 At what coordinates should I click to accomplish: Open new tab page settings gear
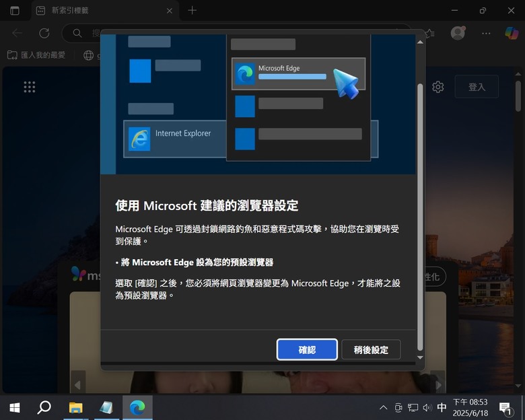tap(438, 87)
